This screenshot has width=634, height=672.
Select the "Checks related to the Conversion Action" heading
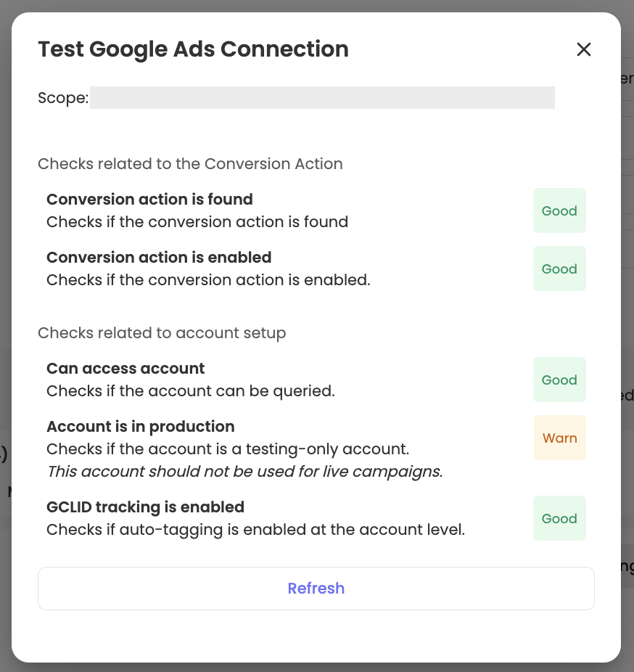tap(190, 164)
